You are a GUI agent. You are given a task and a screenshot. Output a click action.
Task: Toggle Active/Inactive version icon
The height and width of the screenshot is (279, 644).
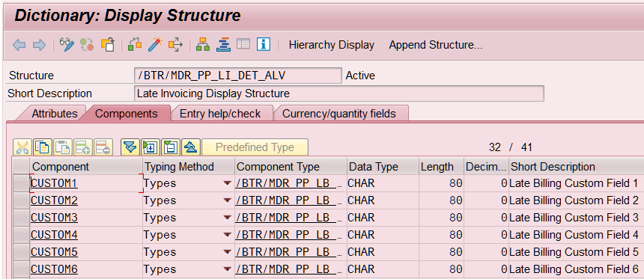coord(87,44)
